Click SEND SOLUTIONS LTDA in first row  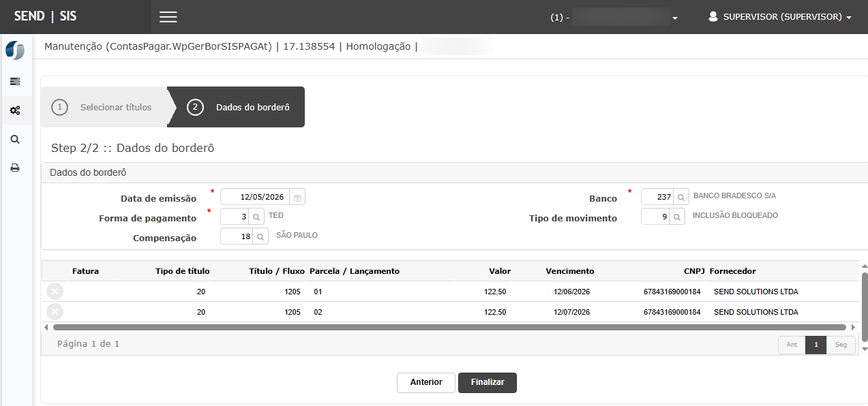coord(755,292)
